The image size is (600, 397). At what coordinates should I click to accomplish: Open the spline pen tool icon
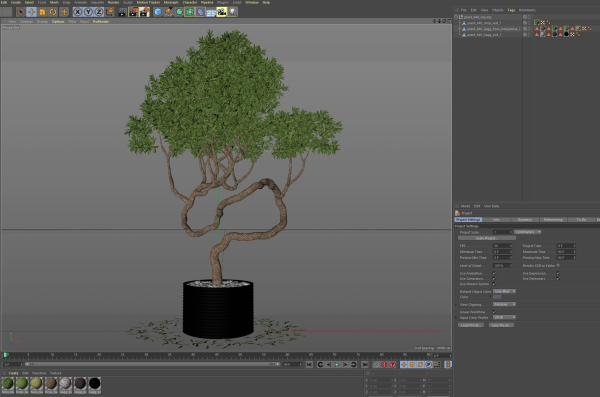(168, 12)
